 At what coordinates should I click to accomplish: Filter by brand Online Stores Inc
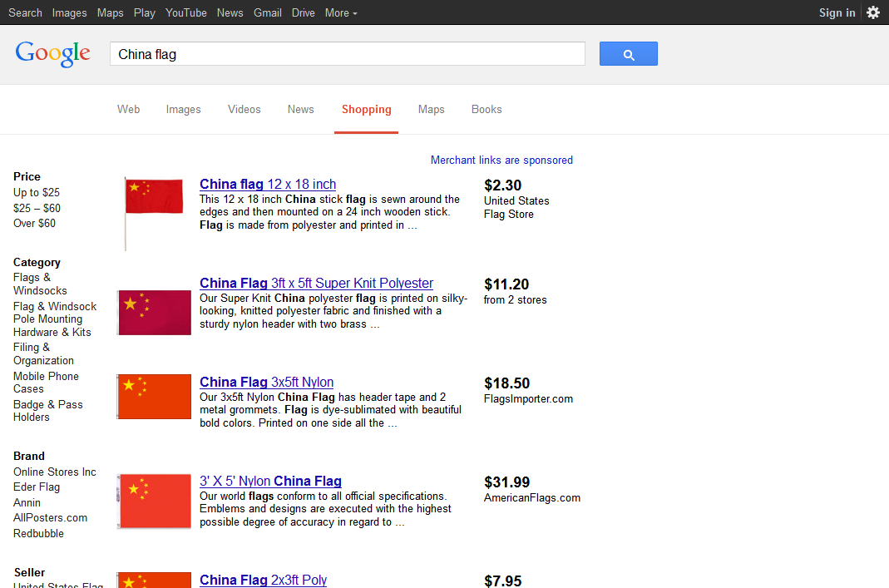[54, 472]
